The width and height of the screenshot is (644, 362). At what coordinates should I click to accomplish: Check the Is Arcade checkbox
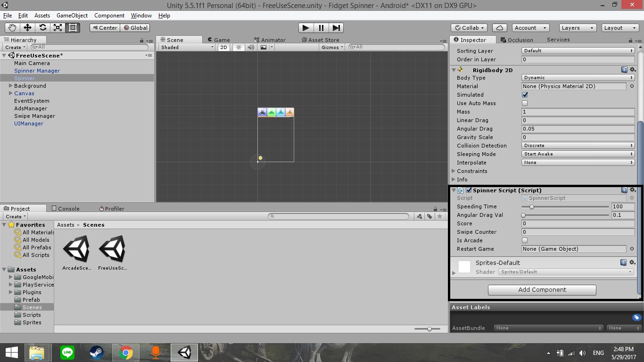(525, 240)
